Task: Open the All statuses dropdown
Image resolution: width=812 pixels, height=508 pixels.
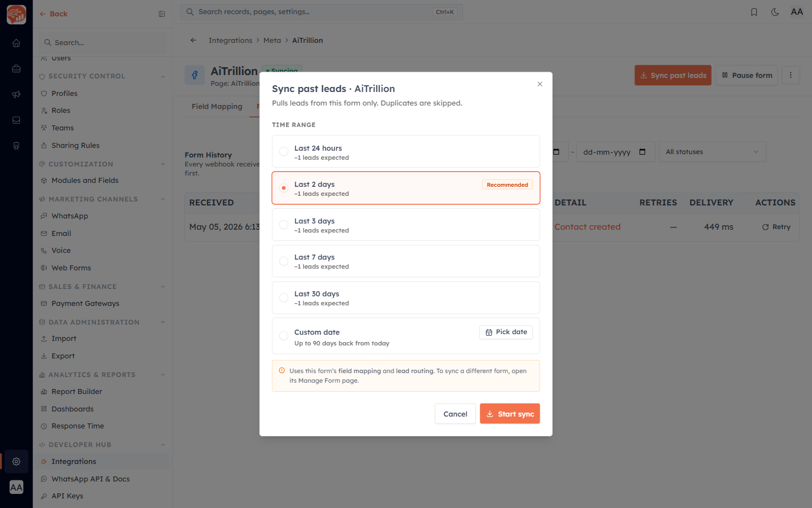Action: [x=712, y=152]
